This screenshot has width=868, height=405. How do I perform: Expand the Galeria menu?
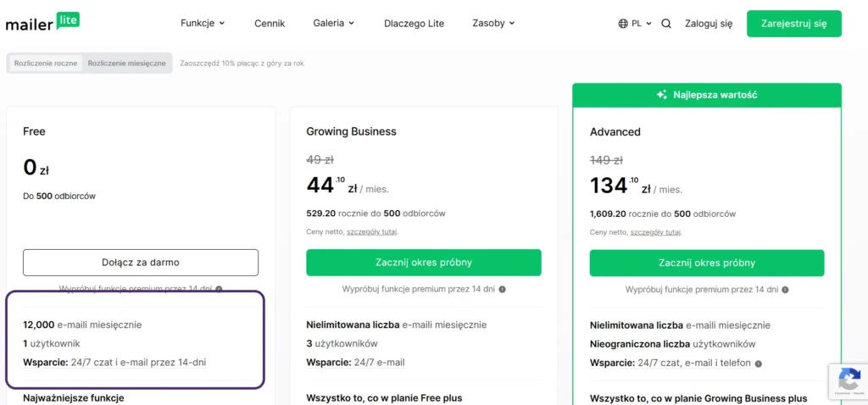tap(333, 23)
